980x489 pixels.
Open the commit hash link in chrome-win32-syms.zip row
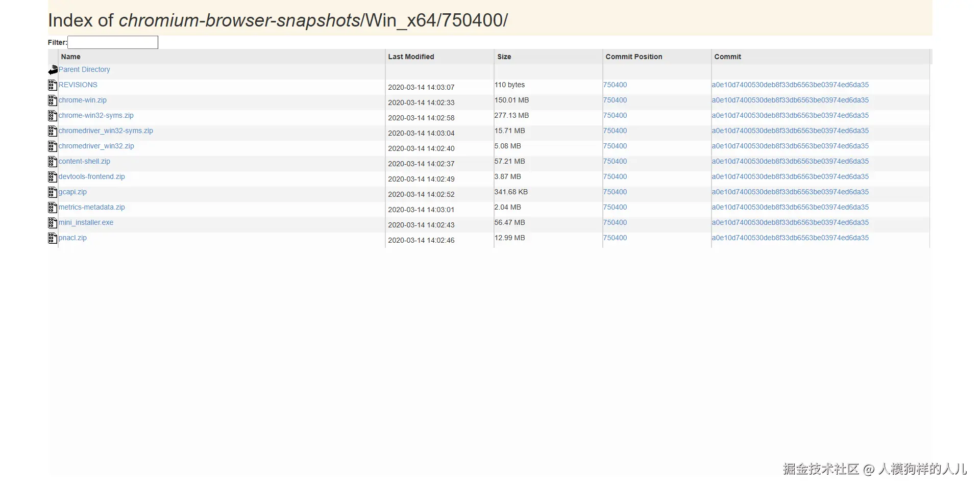coord(790,115)
